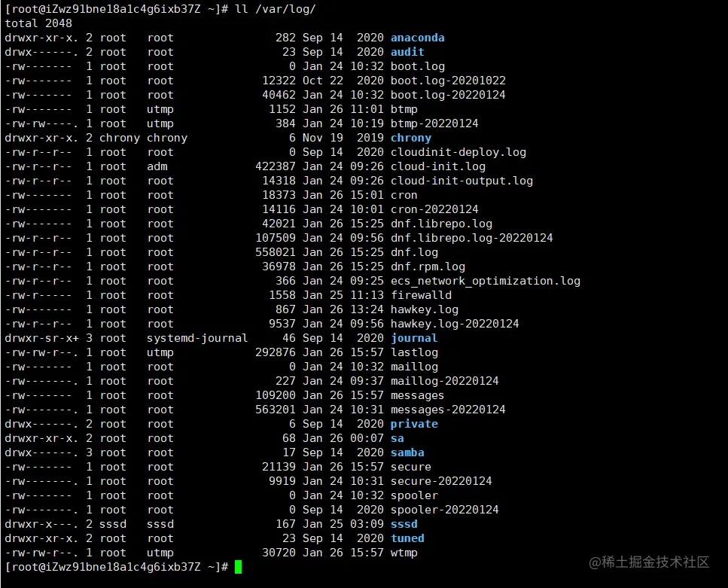Select the boot.log file name
This screenshot has height=588, width=728.
click(x=417, y=66)
